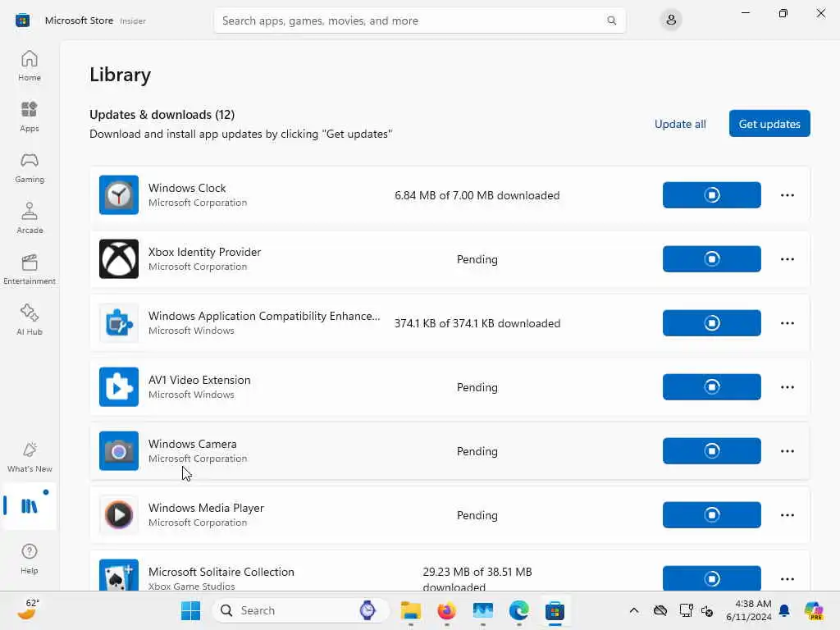Click the Updates & downloads (12) heading
840x630 pixels.
[162, 115]
